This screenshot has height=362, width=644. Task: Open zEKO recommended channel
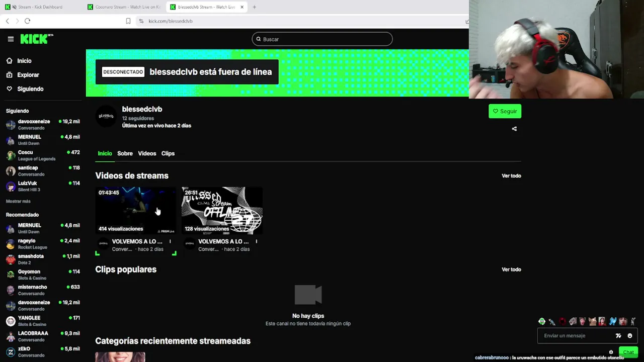[43, 351]
